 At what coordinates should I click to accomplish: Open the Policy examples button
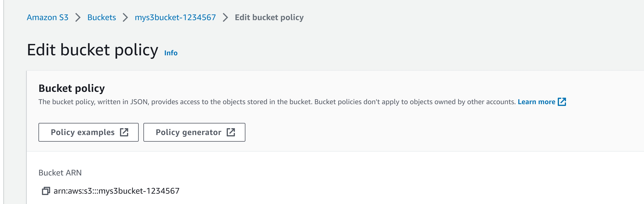pyautogui.click(x=89, y=132)
